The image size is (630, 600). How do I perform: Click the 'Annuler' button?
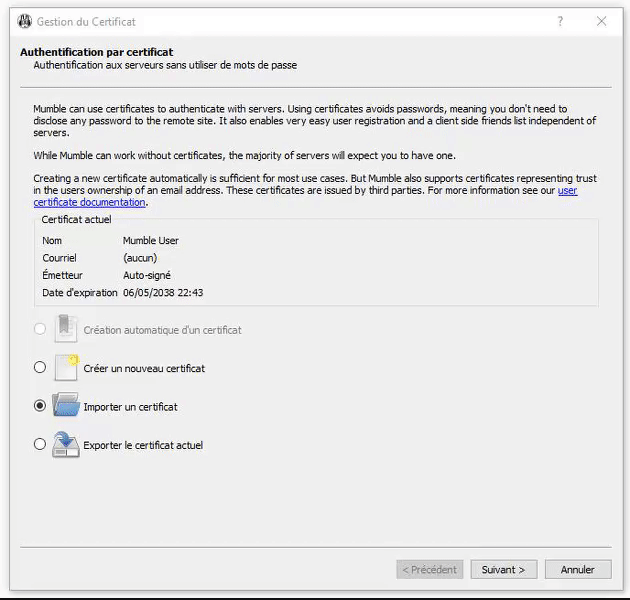pyautogui.click(x=578, y=569)
